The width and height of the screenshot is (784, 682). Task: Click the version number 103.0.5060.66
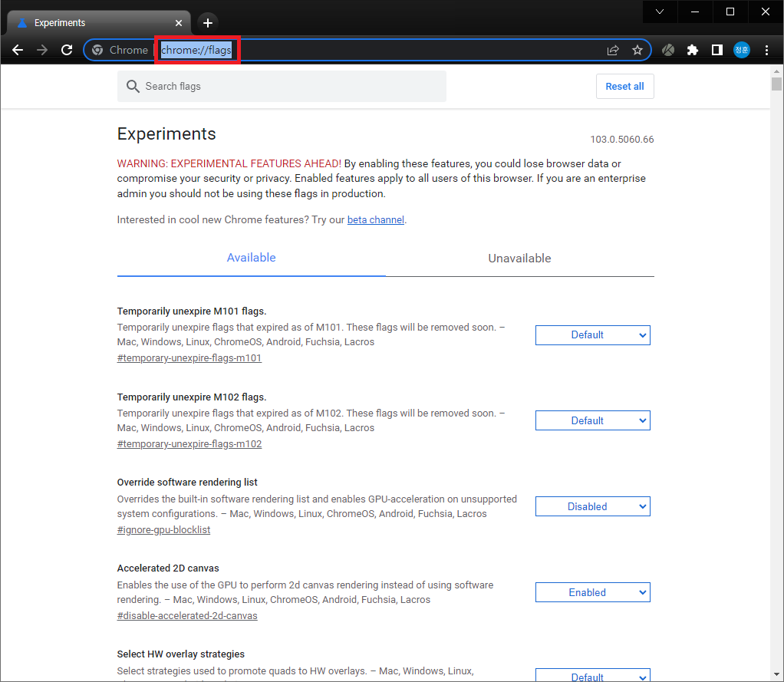621,140
